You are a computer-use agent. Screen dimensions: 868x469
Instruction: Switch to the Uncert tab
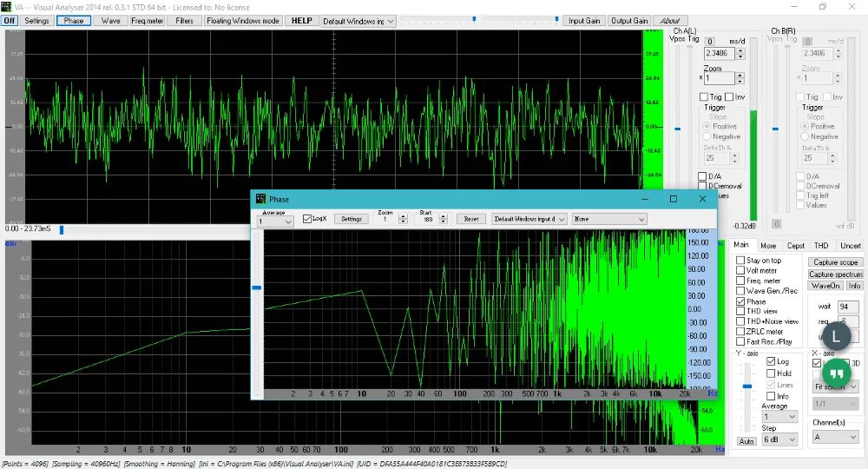pyautogui.click(x=851, y=245)
